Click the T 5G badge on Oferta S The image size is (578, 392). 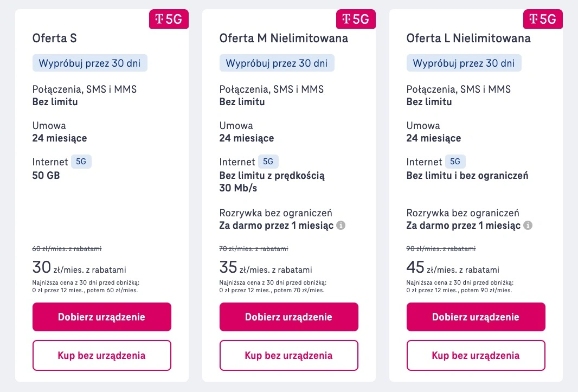pos(169,19)
